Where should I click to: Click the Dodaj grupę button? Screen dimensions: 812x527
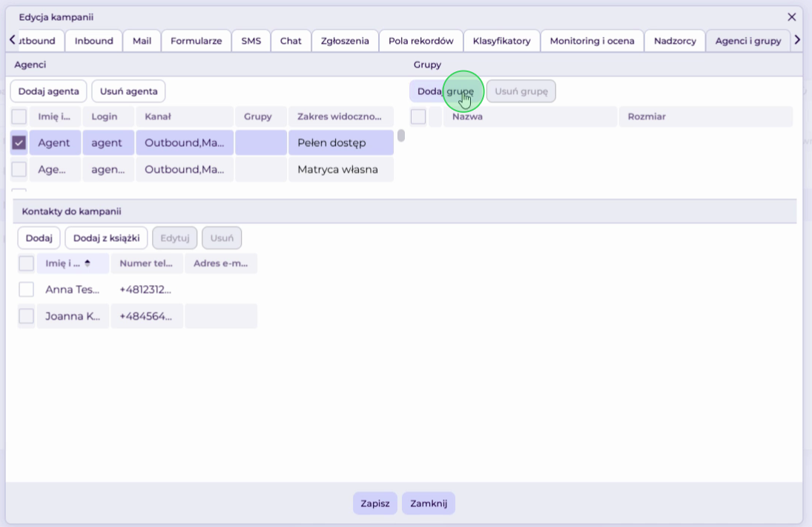point(446,91)
